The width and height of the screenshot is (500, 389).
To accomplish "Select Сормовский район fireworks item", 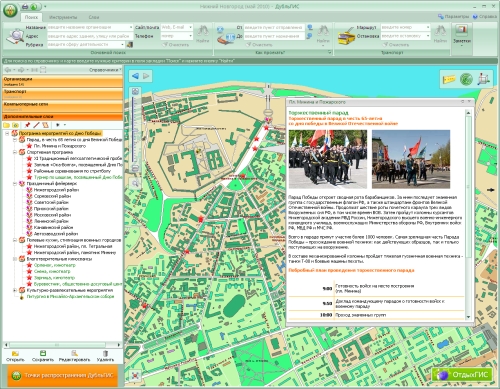I will pos(53,196).
